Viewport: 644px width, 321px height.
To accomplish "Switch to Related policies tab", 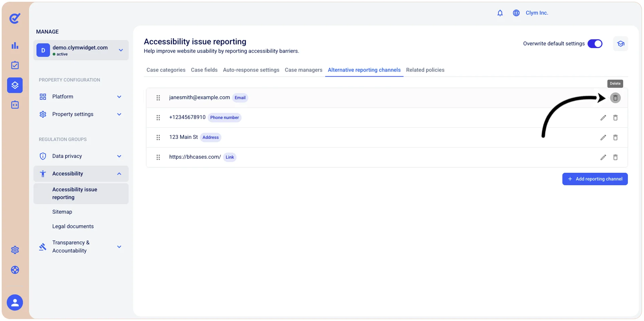I will (x=425, y=70).
